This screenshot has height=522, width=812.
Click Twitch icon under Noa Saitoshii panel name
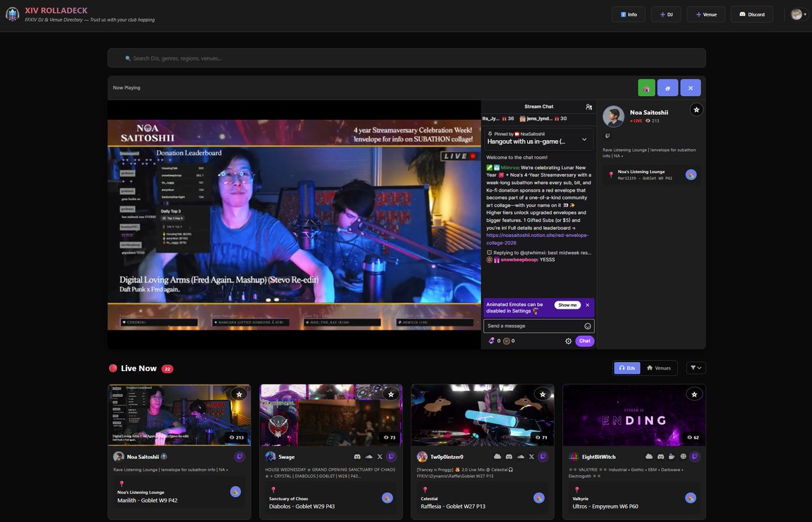click(607, 136)
